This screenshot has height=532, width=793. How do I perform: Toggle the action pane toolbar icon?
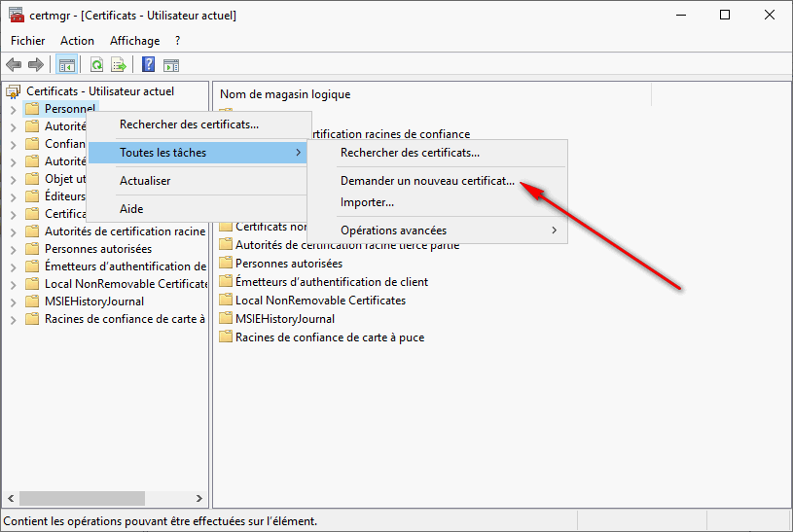pos(171,65)
